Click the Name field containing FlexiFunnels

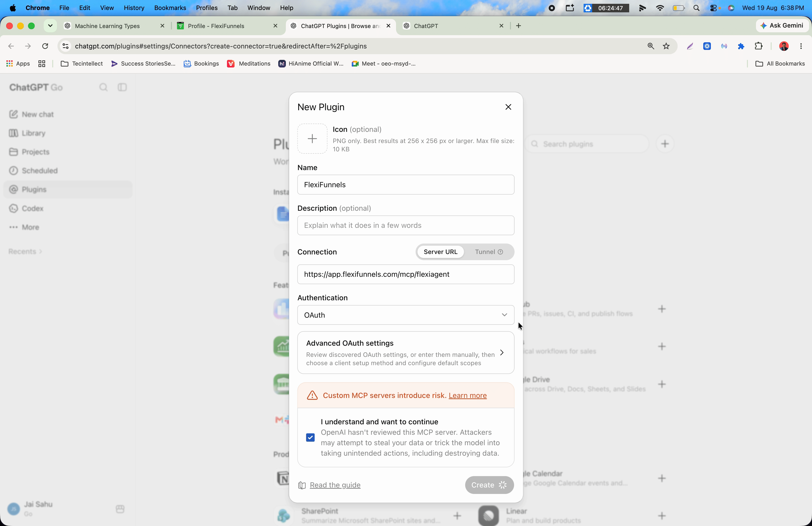click(x=406, y=185)
